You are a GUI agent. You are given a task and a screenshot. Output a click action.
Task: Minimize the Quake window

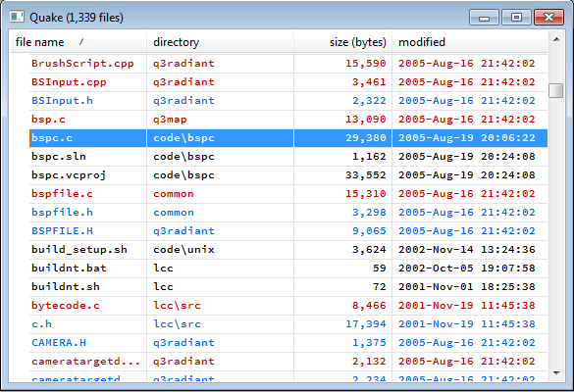(x=484, y=18)
